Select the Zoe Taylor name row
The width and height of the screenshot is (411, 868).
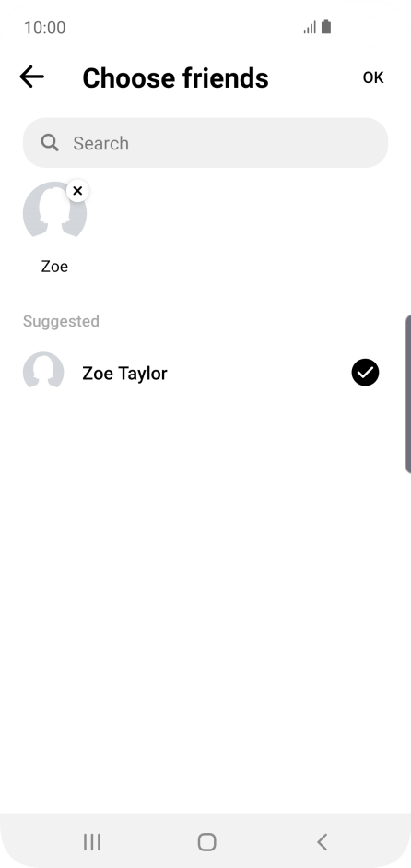(x=205, y=373)
